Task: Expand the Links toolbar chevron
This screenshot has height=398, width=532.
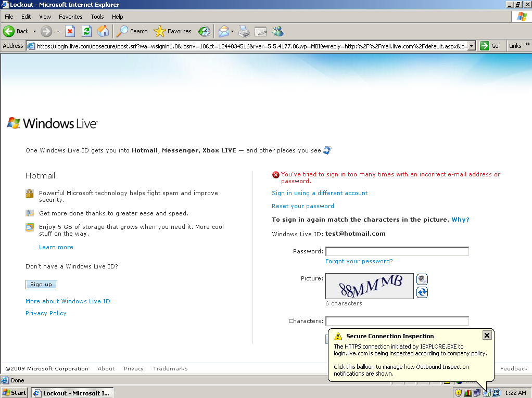Action: coord(528,44)
